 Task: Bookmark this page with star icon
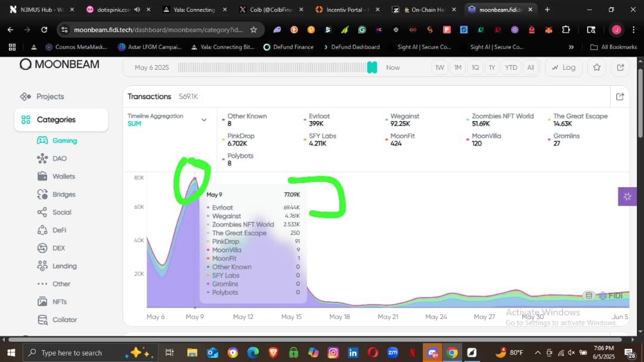[x=254, y=30]
